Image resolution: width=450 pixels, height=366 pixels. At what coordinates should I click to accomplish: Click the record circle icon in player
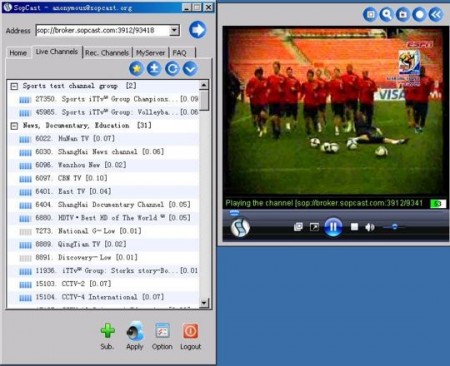point(420,14)
